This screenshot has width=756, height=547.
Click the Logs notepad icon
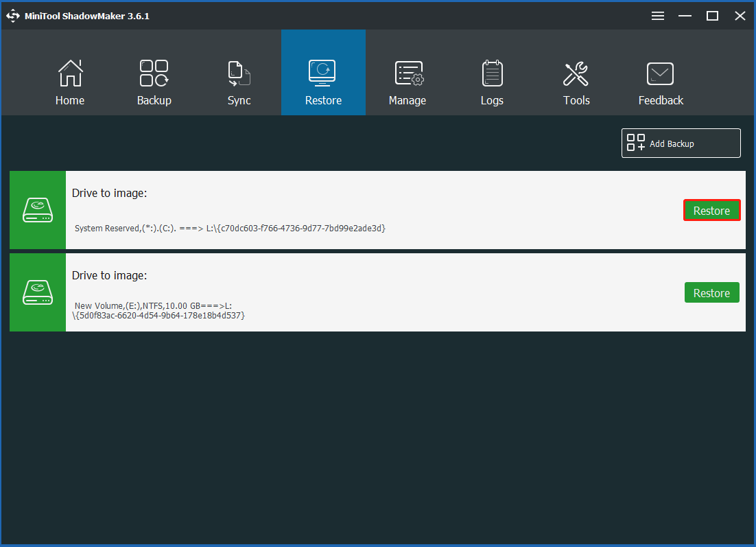(x=493, y=73)
